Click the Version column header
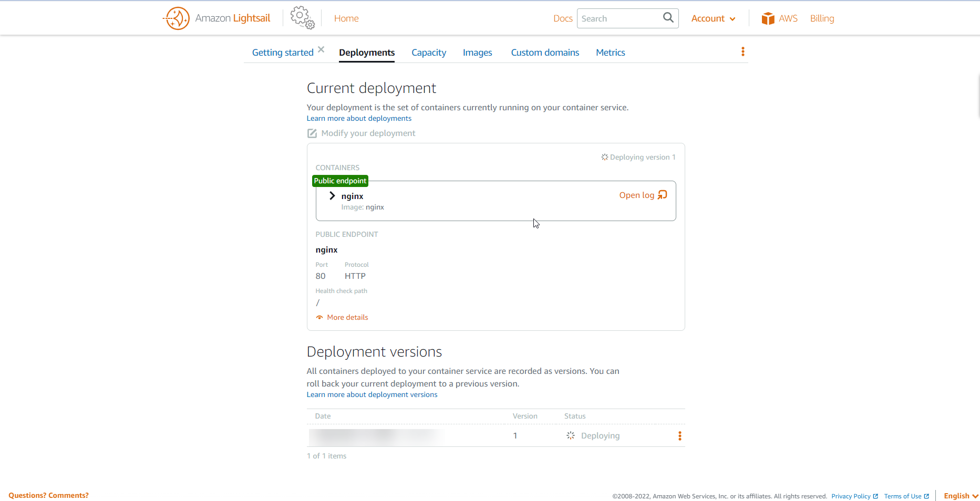This screenshot has height=501, width=980. point(525,416)
